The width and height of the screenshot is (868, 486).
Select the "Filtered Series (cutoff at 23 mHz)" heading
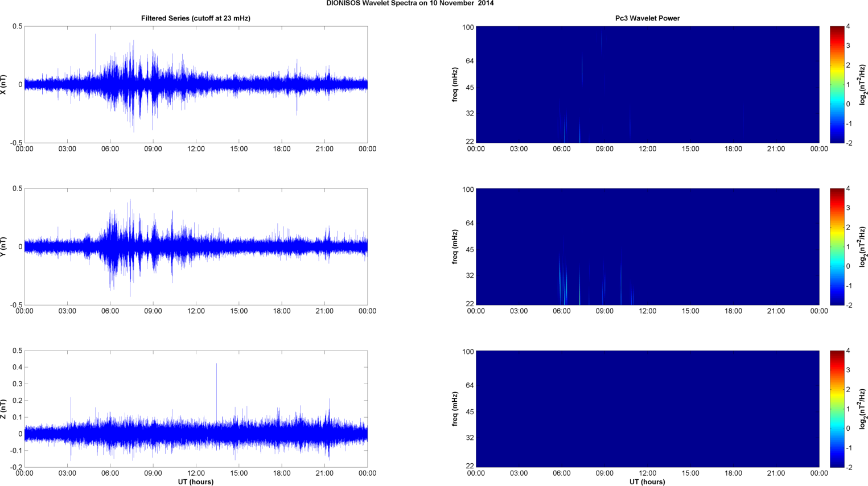point(196,18)
